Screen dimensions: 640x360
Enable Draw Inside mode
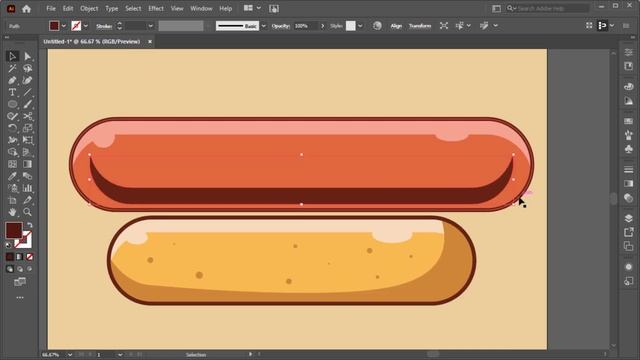[x=29, y=269]
